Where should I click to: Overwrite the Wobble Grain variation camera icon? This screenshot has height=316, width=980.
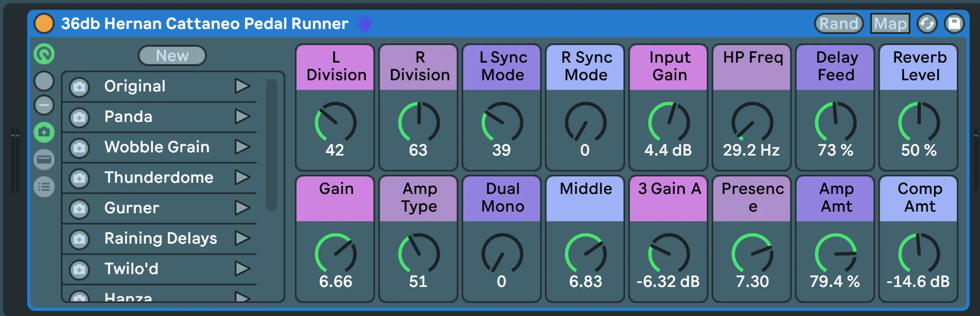click(x=79, y=148)
